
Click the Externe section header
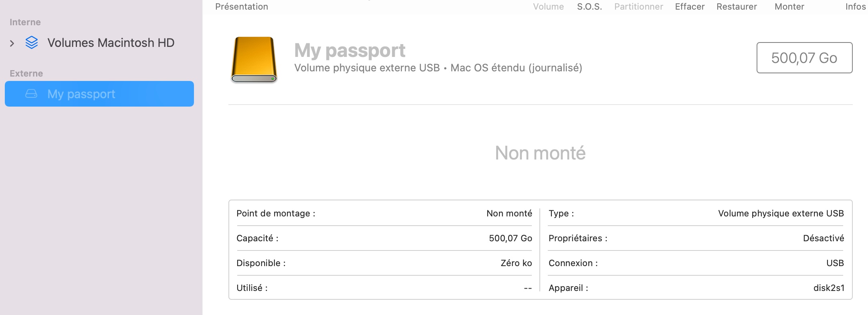point(26,74)
